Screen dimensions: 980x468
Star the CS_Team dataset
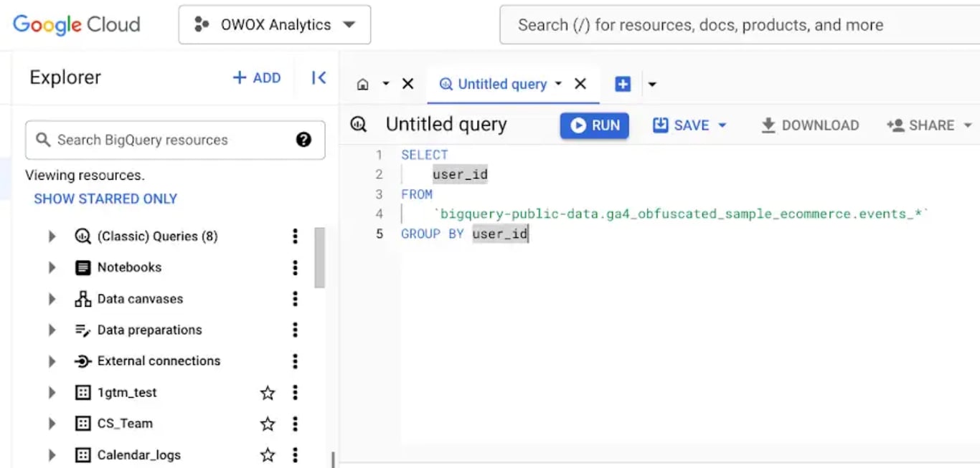(x=268, y=424)
